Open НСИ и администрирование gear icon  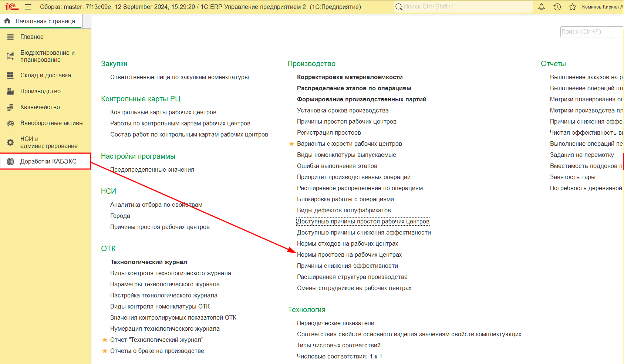[x=10, y=142]
